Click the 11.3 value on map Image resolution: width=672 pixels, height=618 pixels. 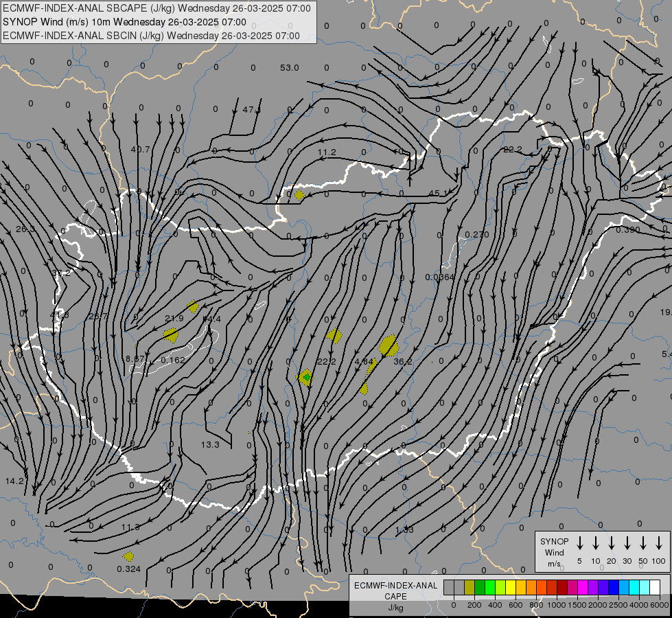click(130, 527)
